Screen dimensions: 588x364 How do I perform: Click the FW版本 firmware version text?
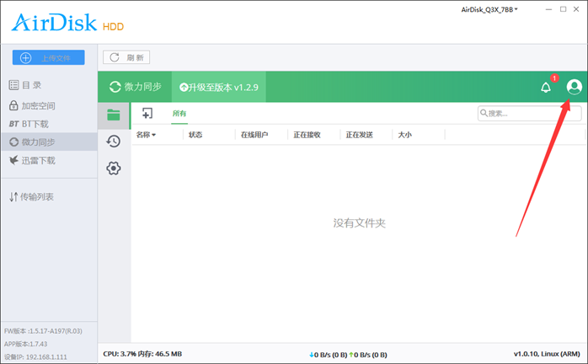click(43, 331)
